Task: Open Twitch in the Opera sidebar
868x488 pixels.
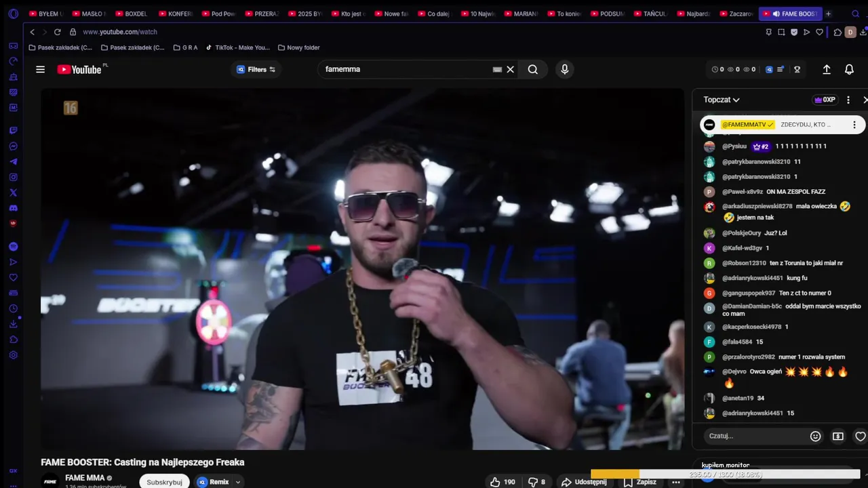Action: point(13,130)
